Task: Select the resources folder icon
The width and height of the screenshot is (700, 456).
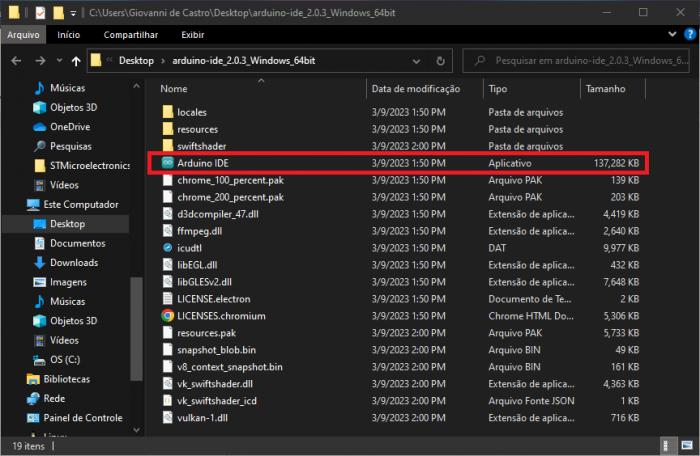Action: point(168,129)
